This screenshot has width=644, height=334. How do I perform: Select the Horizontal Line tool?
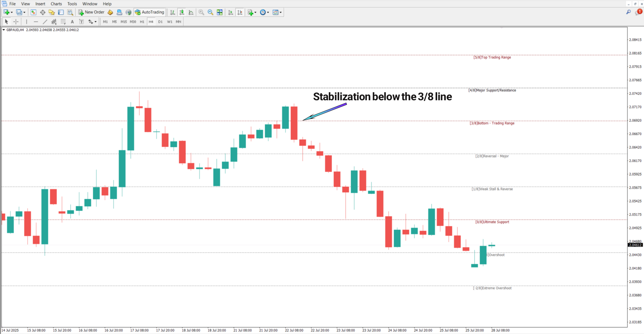pyautogui.click(x=36, y=21)
